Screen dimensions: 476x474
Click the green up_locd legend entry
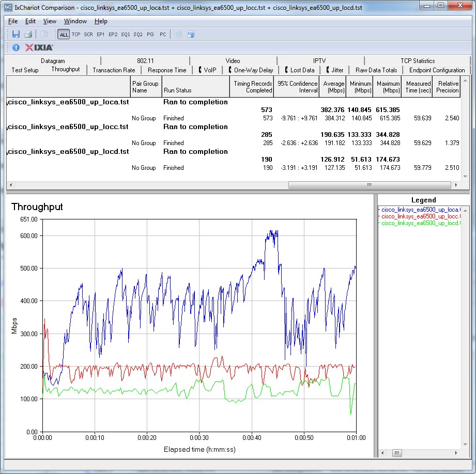coord(420,223)
